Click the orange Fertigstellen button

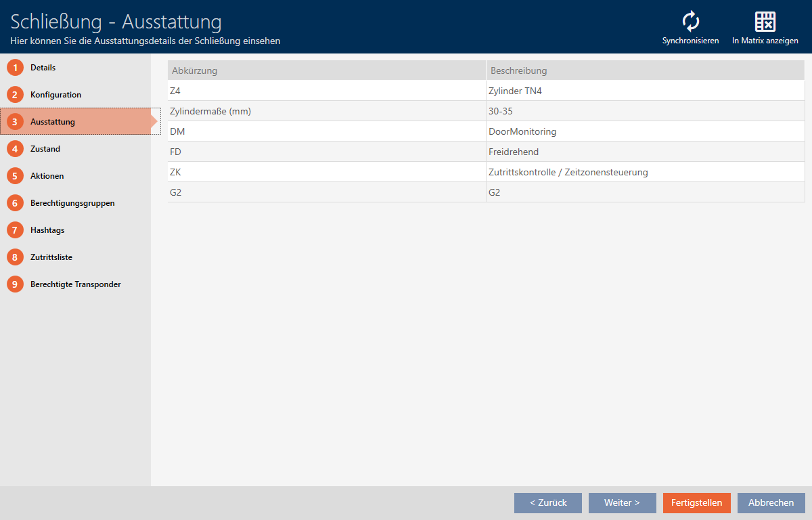click(x=696, y=502)
